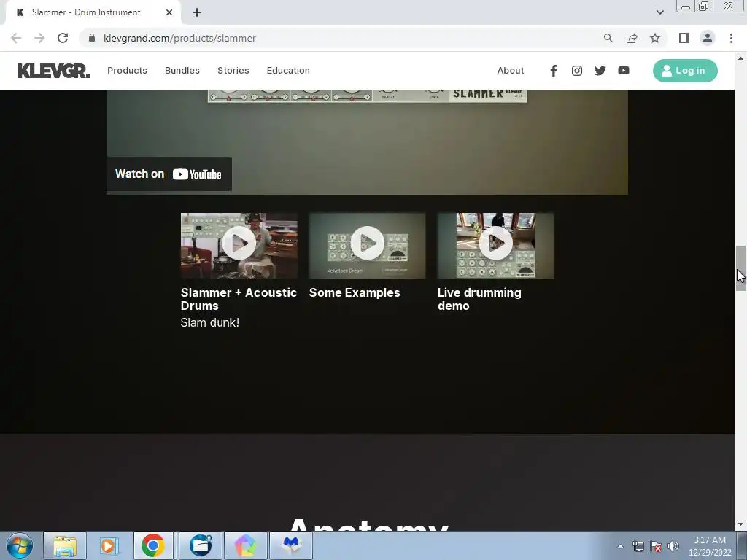
Task: Click scrollbar down arrow
Action: pos(740,525)
